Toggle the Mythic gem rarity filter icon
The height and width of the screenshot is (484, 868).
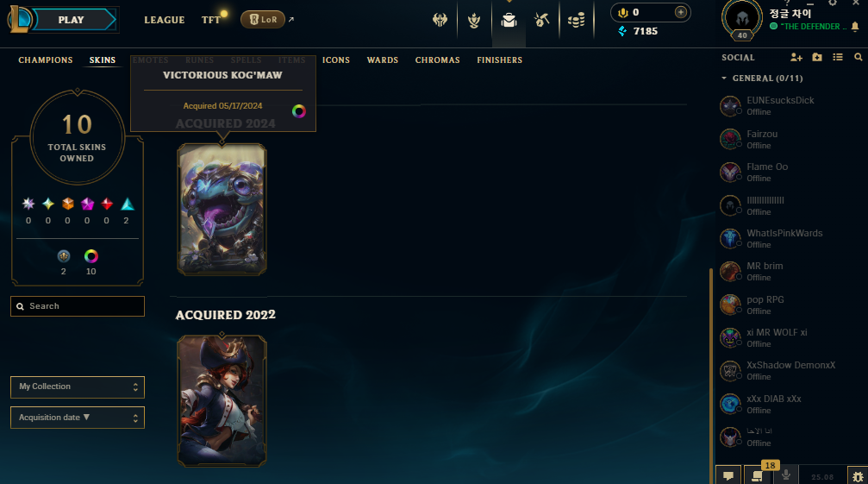[87, 204]
